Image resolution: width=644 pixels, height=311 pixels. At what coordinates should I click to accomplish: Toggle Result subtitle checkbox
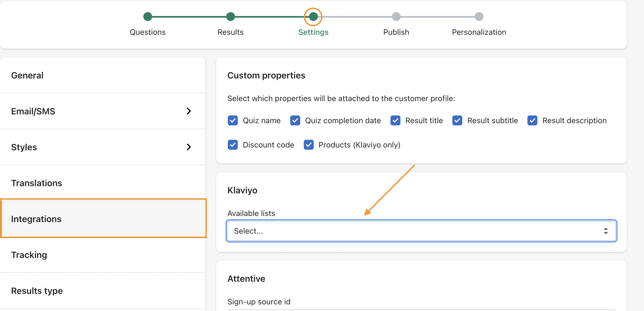(x=457, y=120)
